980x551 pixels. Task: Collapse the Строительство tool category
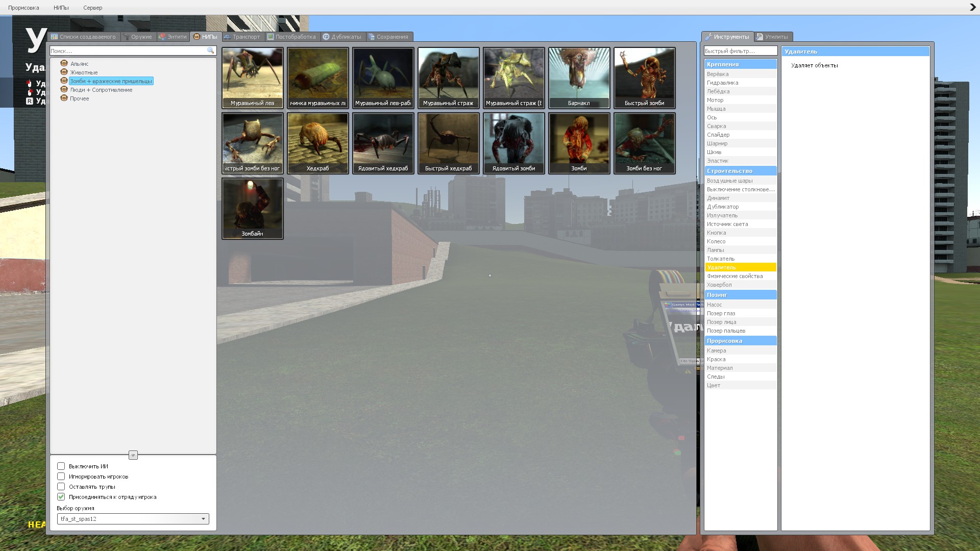741,171
